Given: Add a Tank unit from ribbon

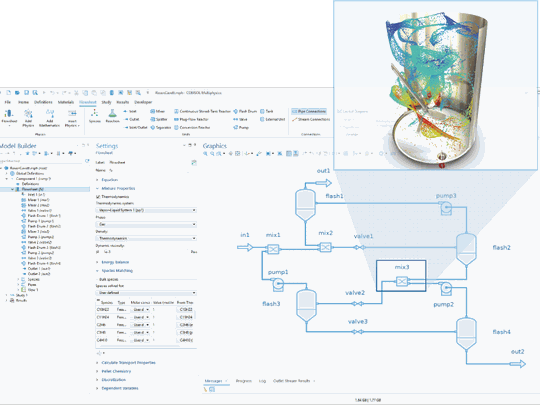Looking at the screenshot, I should (x=267, y=111).
